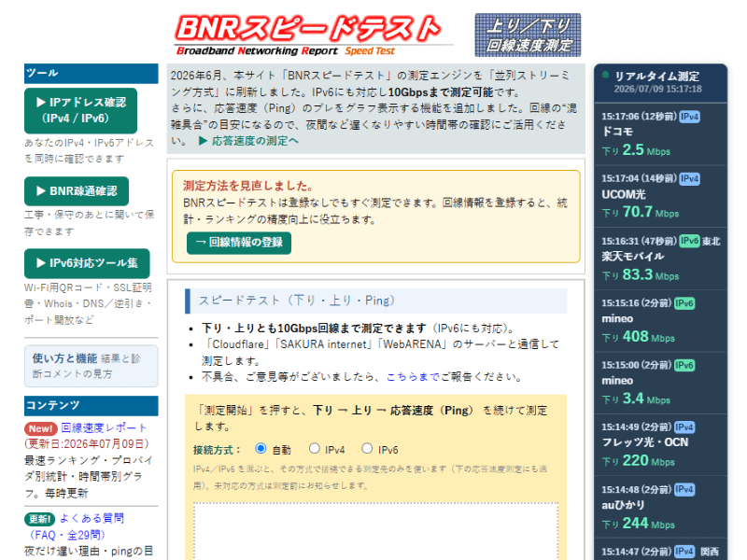Click the ドコモ provider name

pos(617,132)
